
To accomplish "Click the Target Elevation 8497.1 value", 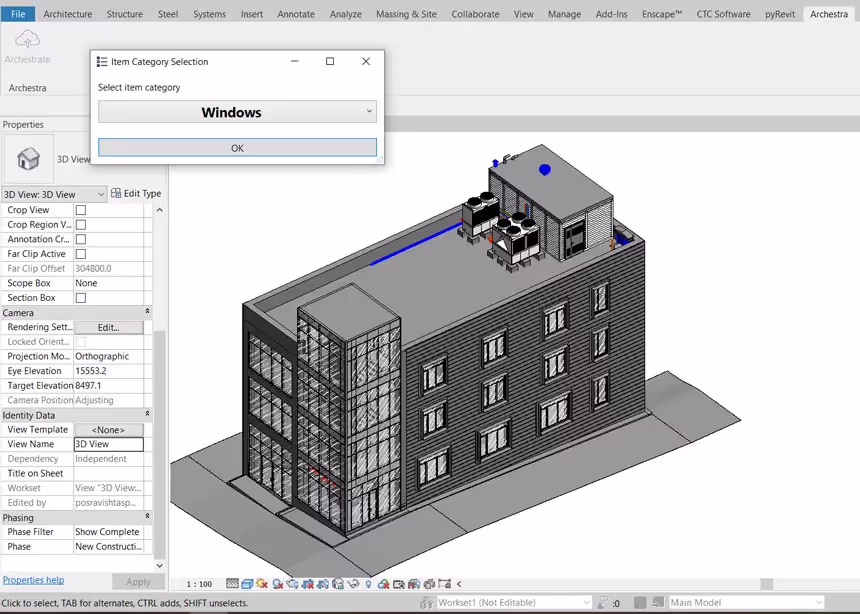I will 109,385.
